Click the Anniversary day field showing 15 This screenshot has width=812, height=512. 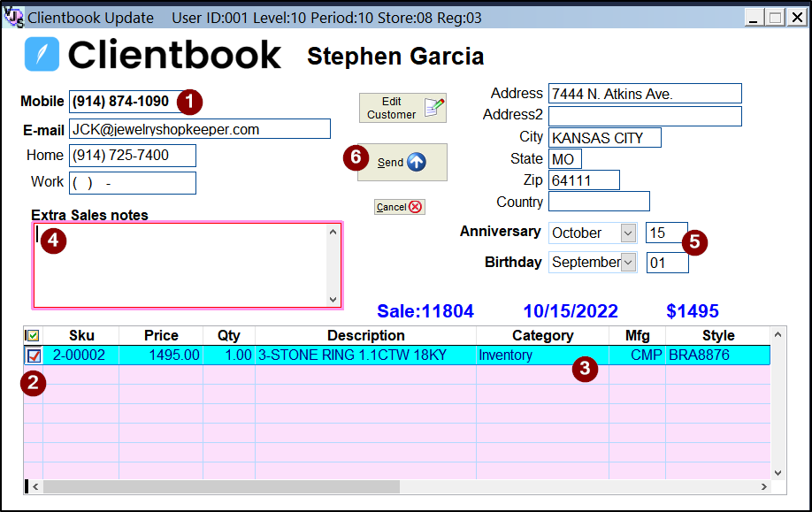point(667,233)
